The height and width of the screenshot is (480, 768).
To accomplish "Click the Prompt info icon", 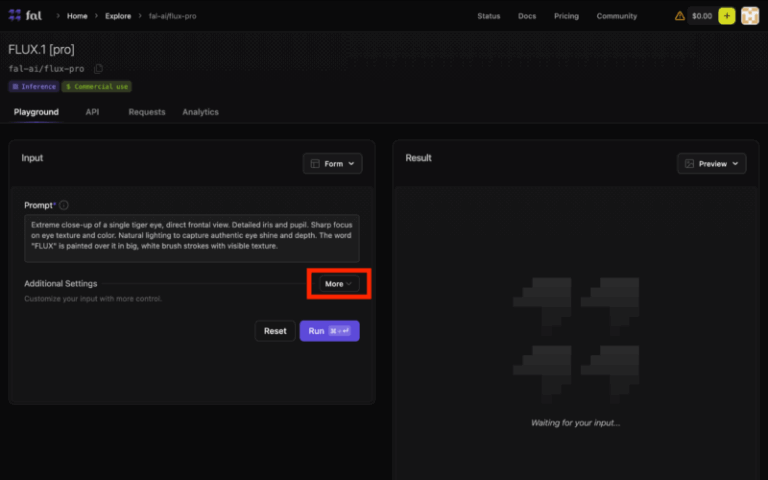I will coord(64,205).
